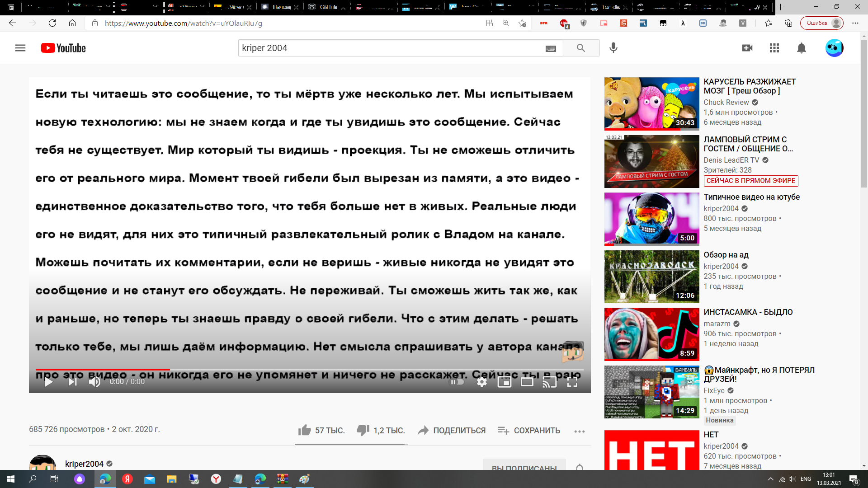The height and width of the screenshot is (488, 868).
Task: Click ПОДЕЛИТЬСЯ to share the video
Action: point(452,430)
